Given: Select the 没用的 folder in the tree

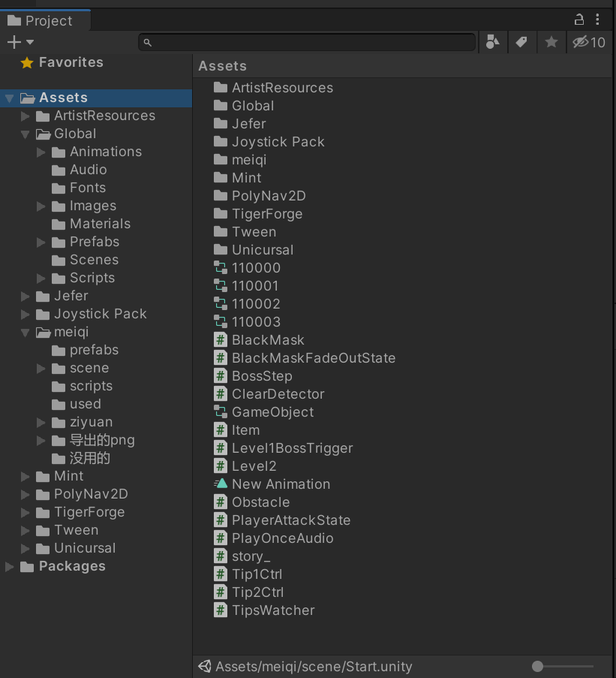Looking at the screenshot, I should coord(81,458).
